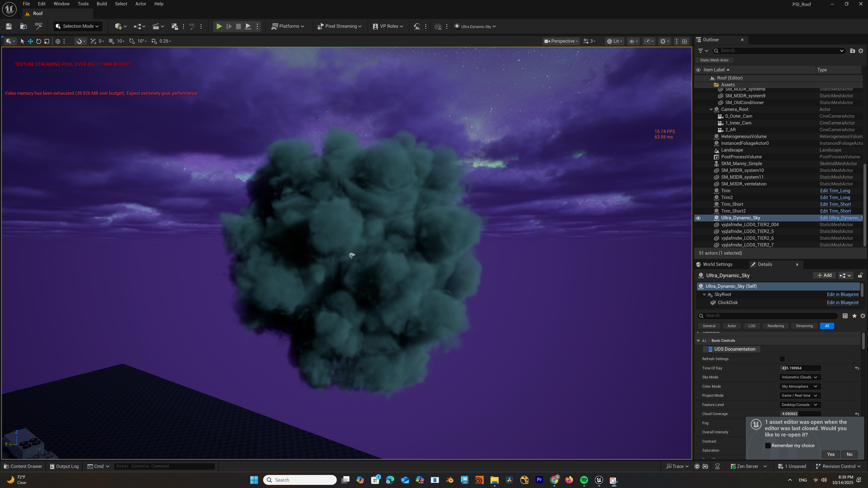This screenshot has width=868, height=488.
Task: Click the Time Of Day value field
Action: [x=800, y=368]
